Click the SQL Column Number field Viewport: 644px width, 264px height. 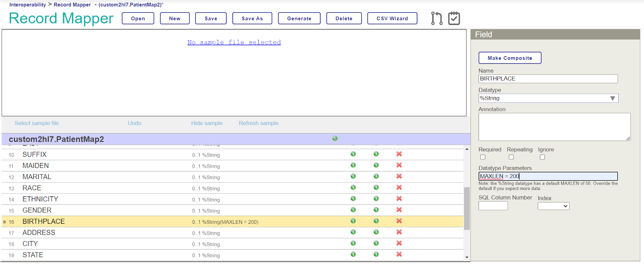pyautogui.click(x=493, y=206)
